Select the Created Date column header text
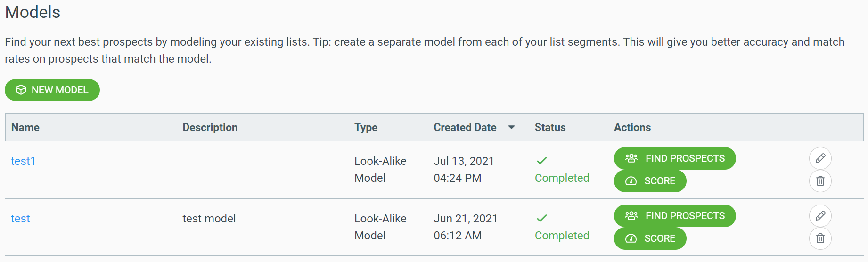The width and height of the screenshot is (868, 262). pos(465,127)
